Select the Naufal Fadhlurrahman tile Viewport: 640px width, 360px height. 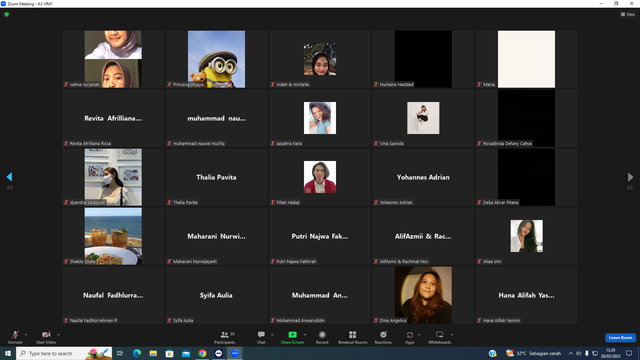pos(113,295)
